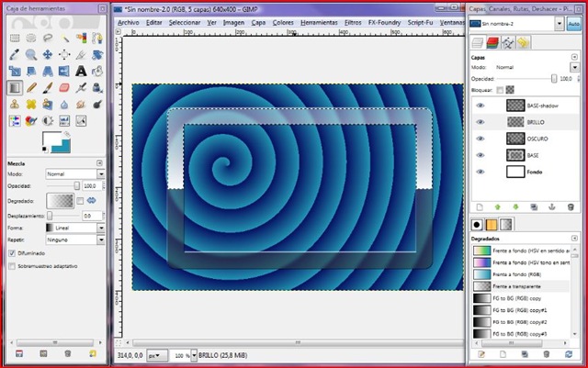
Task: Open the Capa menu
Action: click(258, 23)
